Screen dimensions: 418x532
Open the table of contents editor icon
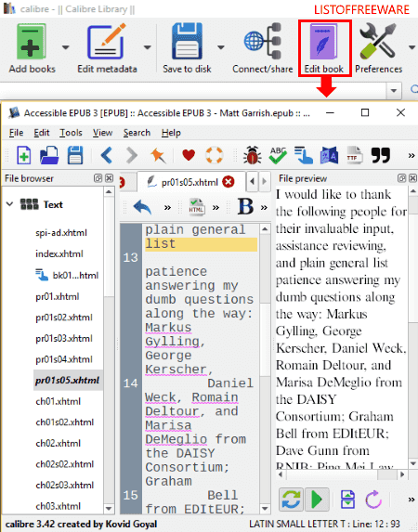pos(304,156)
